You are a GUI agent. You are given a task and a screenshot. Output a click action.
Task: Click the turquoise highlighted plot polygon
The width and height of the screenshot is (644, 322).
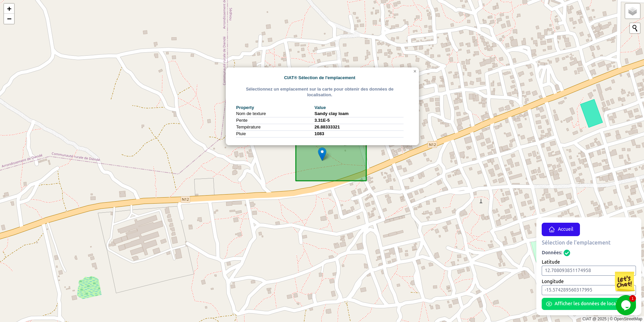(x=591, y=113)
